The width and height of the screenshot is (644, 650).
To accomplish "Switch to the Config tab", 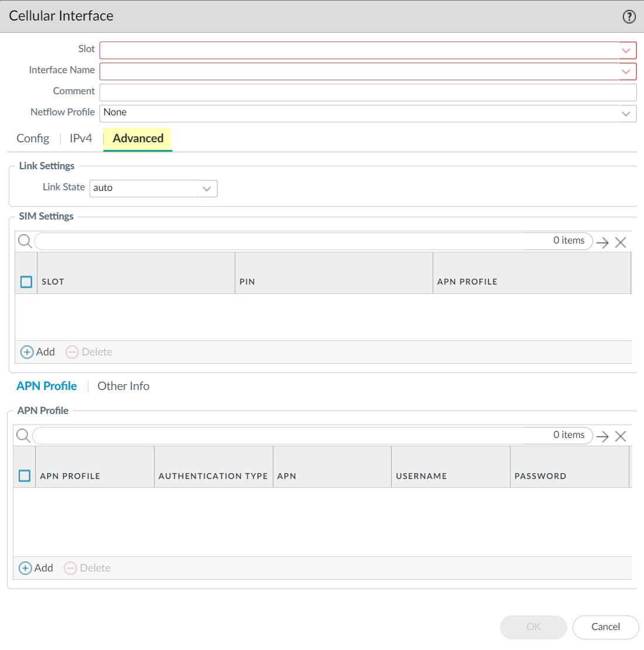I will [x=33, y=139].
